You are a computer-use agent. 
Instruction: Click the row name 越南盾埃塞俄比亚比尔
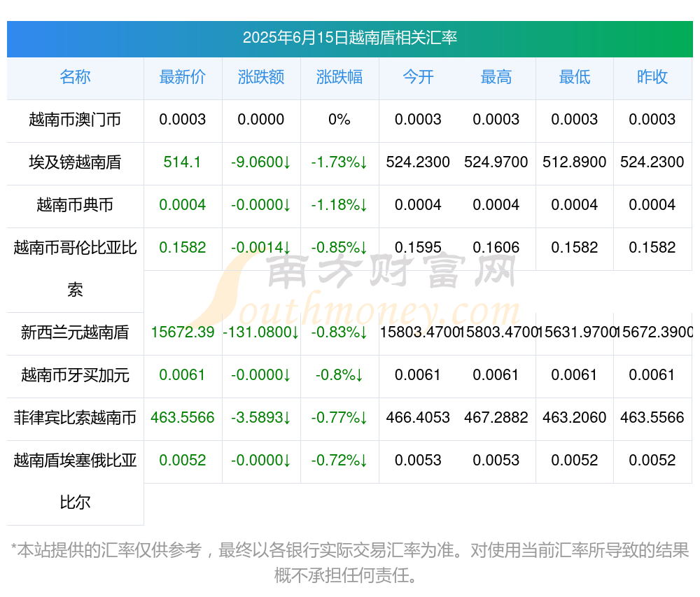(75, 482)
